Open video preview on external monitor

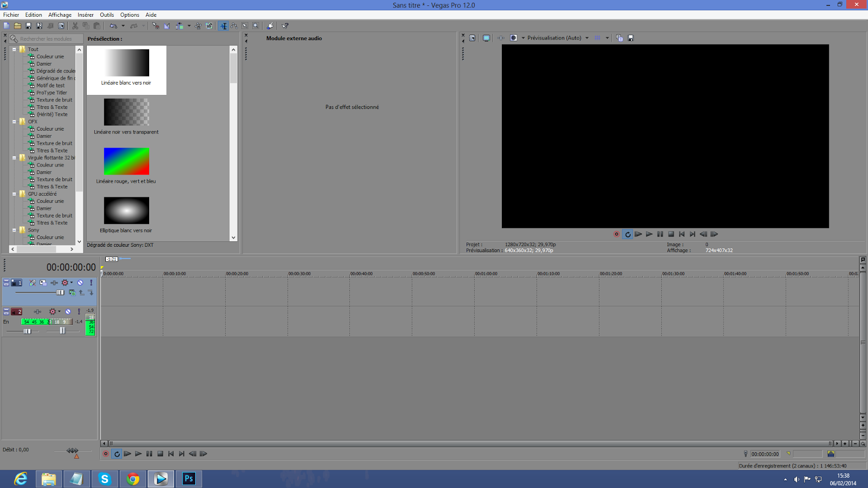click(486, 38)
